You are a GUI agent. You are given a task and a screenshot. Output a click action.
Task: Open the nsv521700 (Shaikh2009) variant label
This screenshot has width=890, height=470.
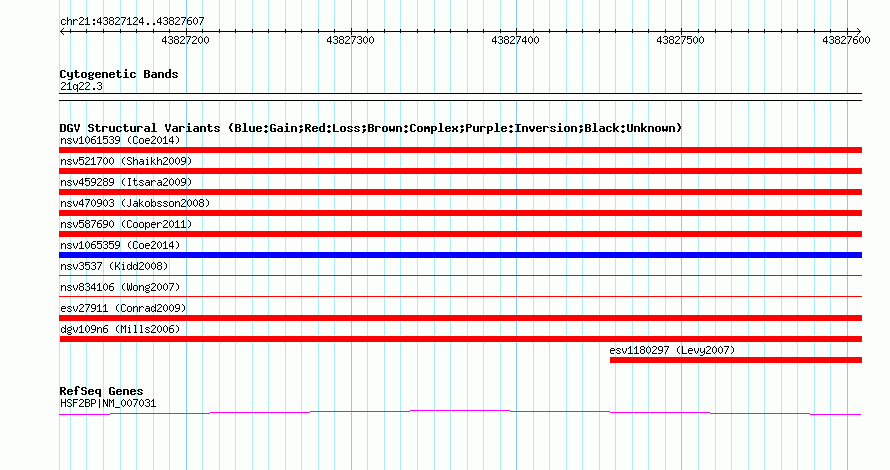coord(126,161)
